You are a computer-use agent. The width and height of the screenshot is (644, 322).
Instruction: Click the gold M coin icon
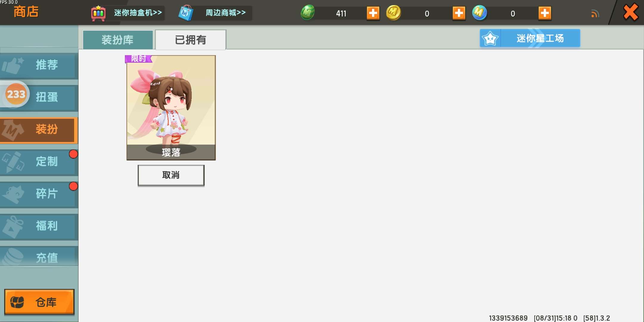[x=393, y=13]
